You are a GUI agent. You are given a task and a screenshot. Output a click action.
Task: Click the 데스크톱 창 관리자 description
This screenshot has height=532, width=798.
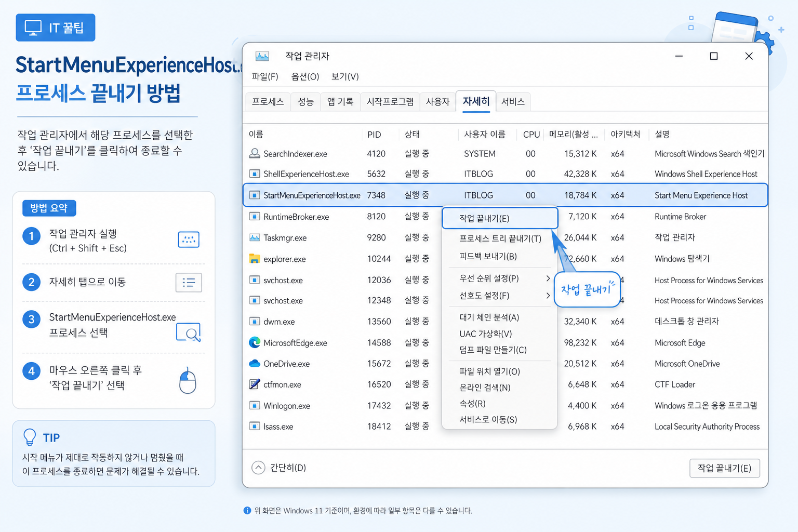pos(686,321)
